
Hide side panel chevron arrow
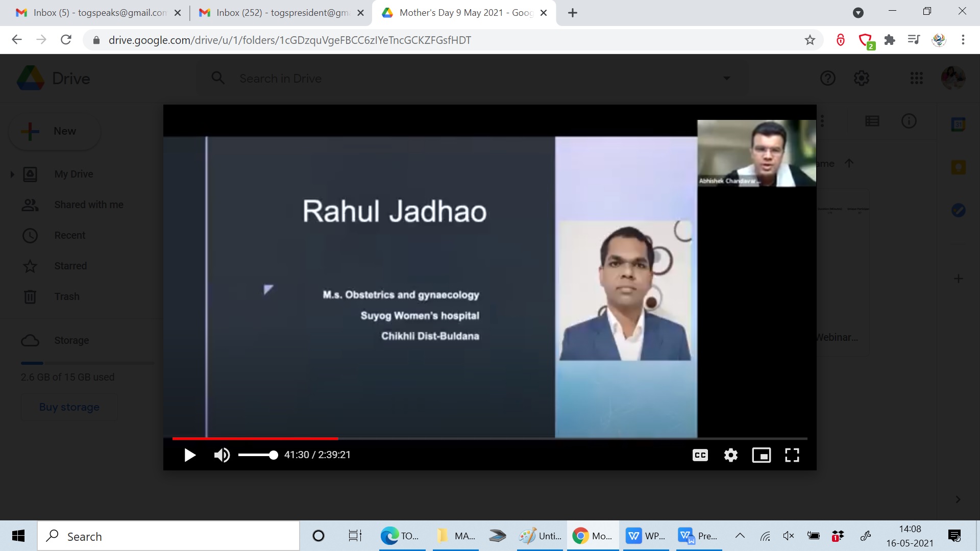pos(958,499)
